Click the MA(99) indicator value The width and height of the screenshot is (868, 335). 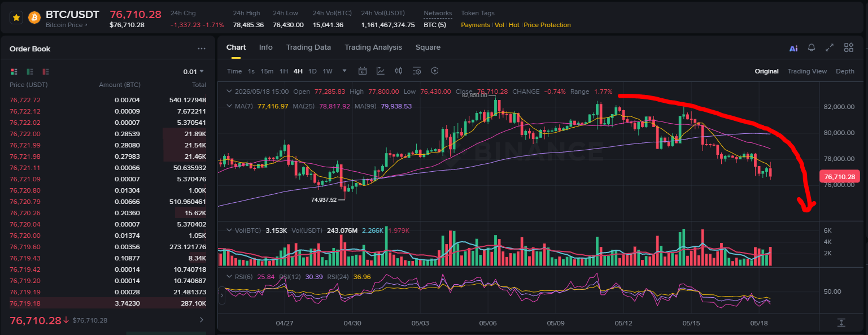(x=396, y=106)
